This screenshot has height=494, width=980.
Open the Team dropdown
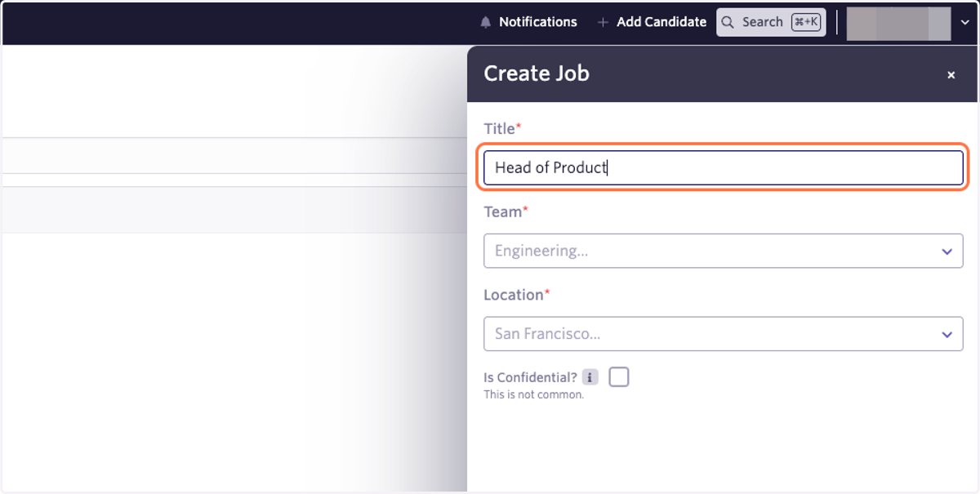click(x=724, y=251)
